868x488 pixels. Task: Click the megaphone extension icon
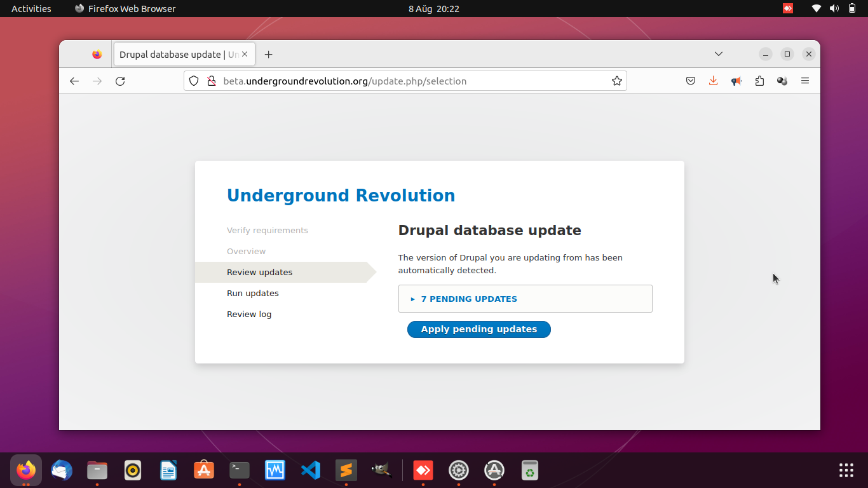point(736,81)
